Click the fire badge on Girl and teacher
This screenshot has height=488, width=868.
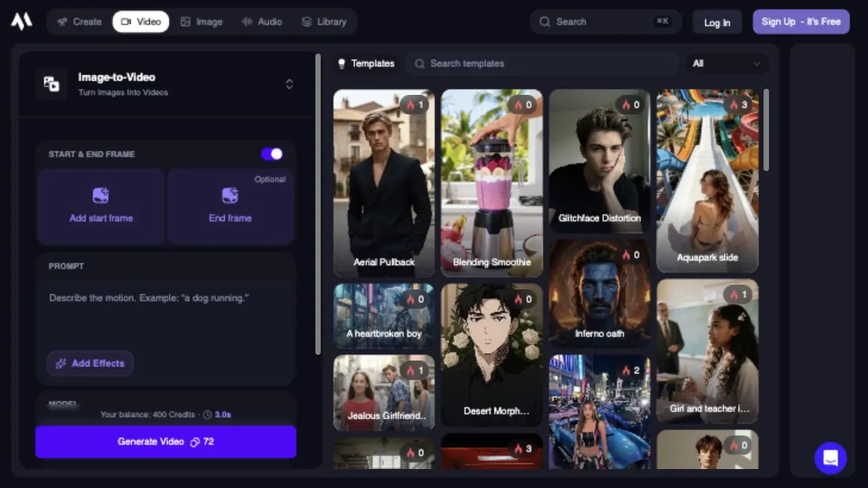[738, 295]
